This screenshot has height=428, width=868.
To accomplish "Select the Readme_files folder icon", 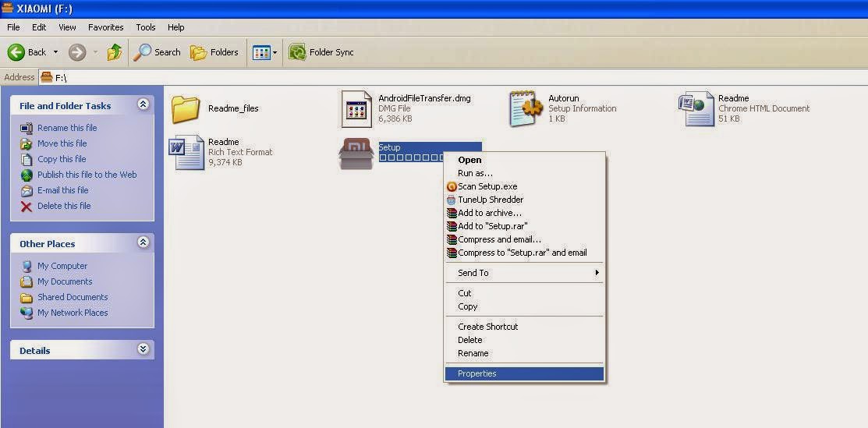I will coord(185,109).
